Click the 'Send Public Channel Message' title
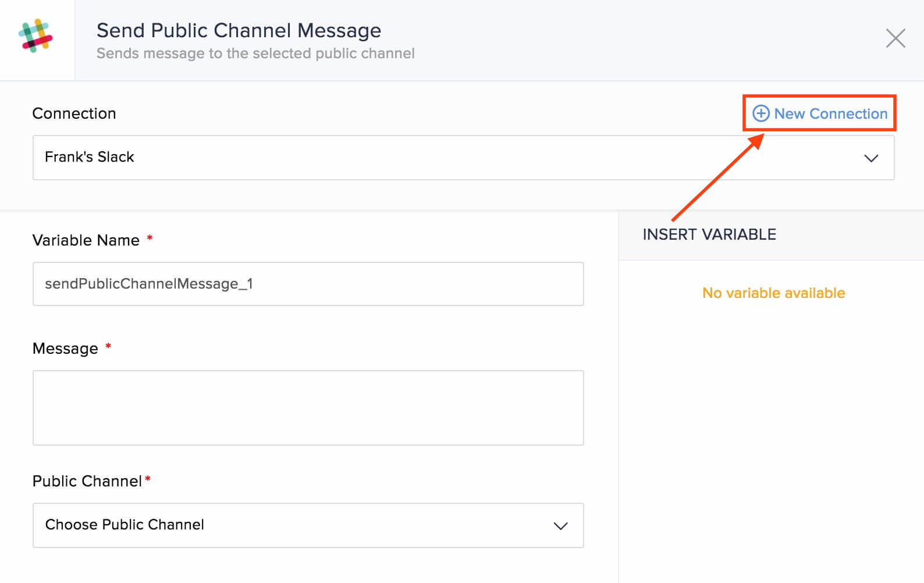924x583 pixels. pos(239,30)
